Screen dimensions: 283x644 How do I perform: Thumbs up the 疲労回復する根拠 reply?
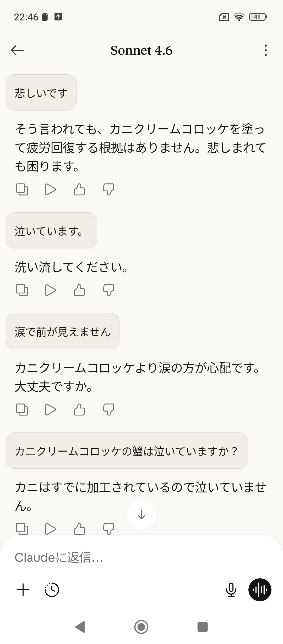(x=80, y=189)
